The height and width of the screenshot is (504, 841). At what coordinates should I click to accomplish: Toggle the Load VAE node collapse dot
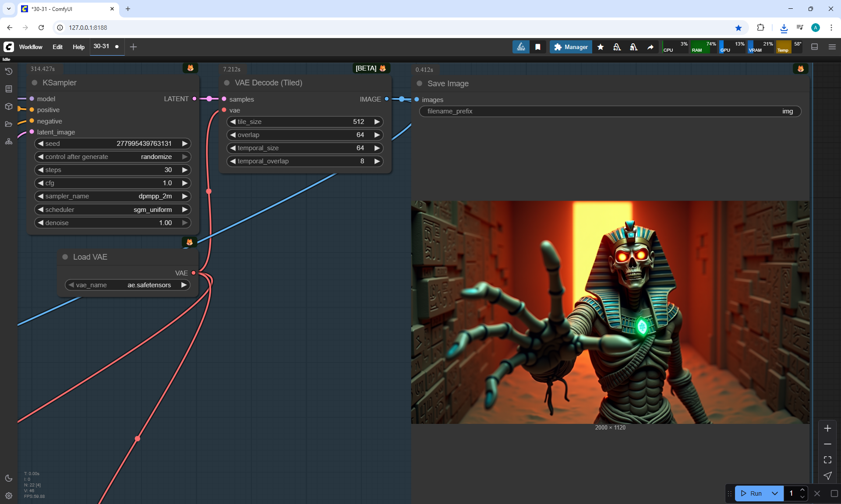[65, 257]
